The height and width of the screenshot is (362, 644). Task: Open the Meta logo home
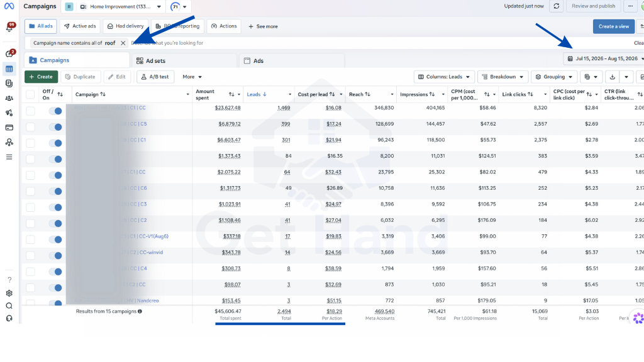click(x=9, y=6)
